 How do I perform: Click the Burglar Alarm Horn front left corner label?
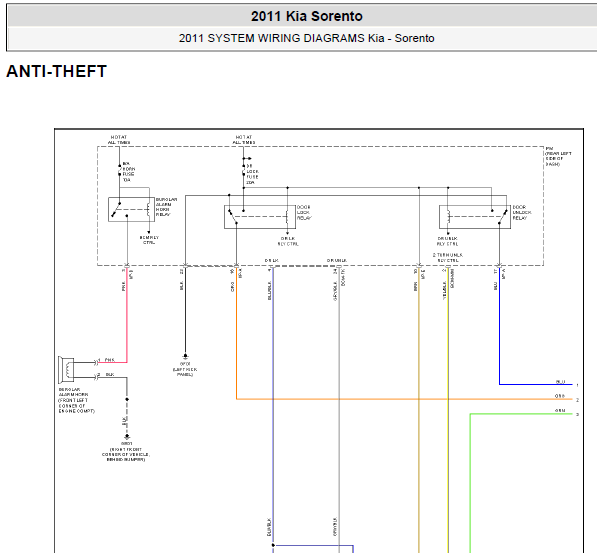click(77, 400)
